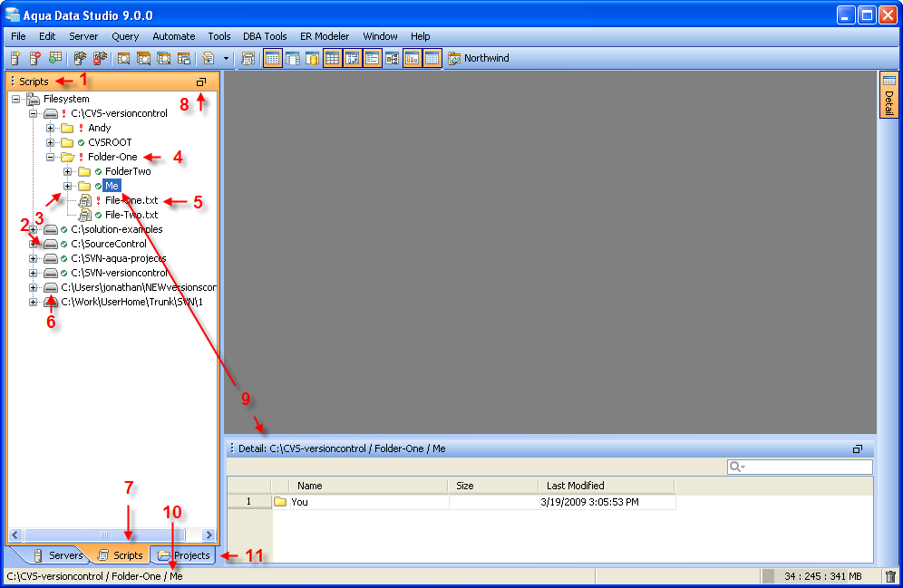The width and height of the screenshot is (903, 588).
Task: Expand the Me folder
Action: [67, 186]
